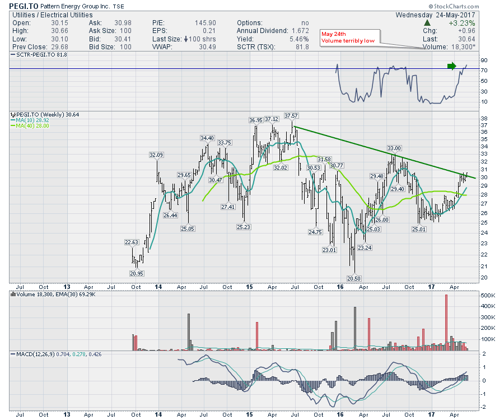Select the VWAP value 30.49
504x420 pixels.
click(x=207, y=47)
